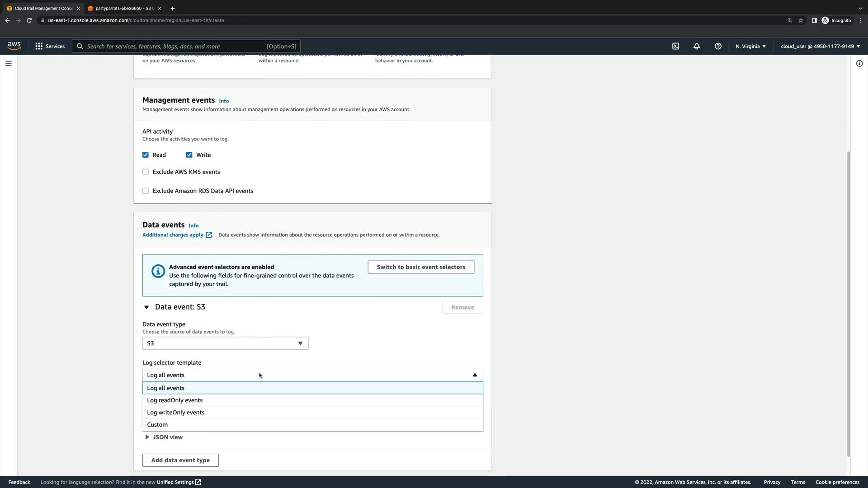Reload the page with browser refresh icon
The width and height of the screenshot is (868, 488).
(x=29, y=20)
